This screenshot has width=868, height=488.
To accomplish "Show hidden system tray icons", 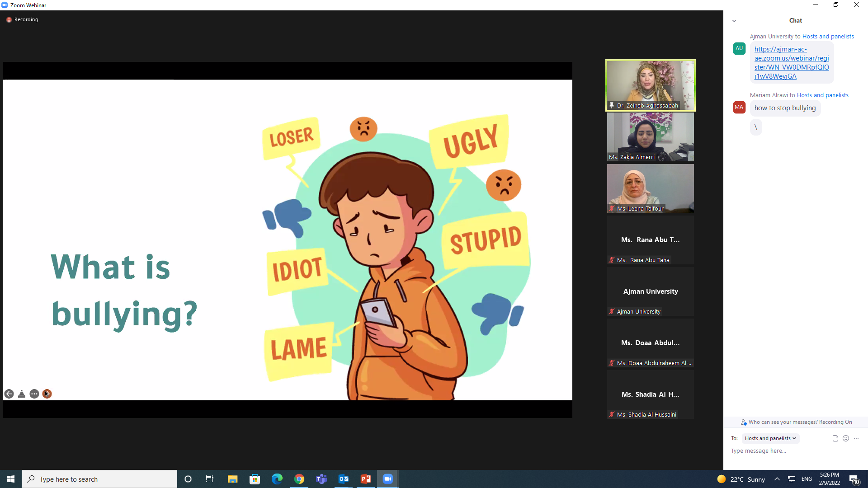I will pyautogui.click(x=777, y=479).
